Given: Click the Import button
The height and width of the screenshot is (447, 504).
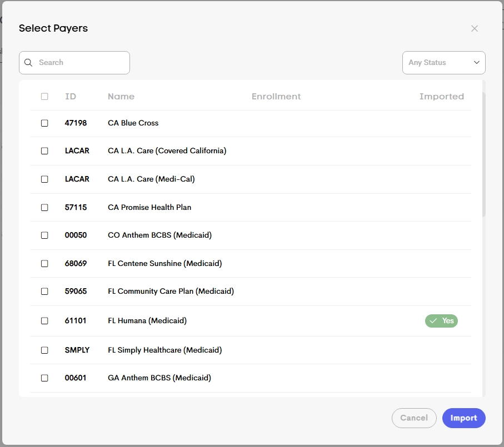Looking at the screenshot, I should coord(463,418).
